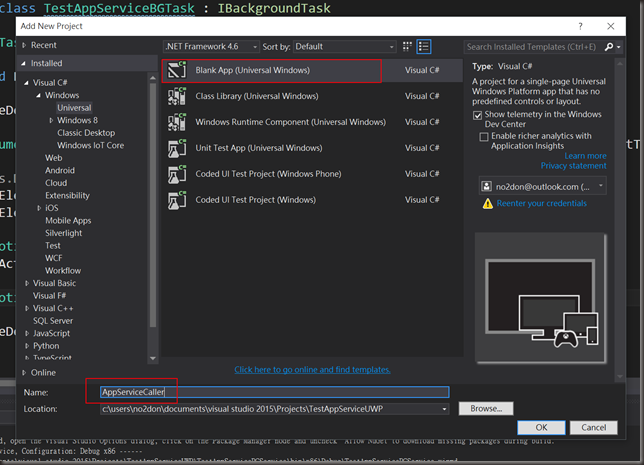The image size is (644, 465).
Task: Open the Sort by Default dropdown
Action: tap(345, 46)
